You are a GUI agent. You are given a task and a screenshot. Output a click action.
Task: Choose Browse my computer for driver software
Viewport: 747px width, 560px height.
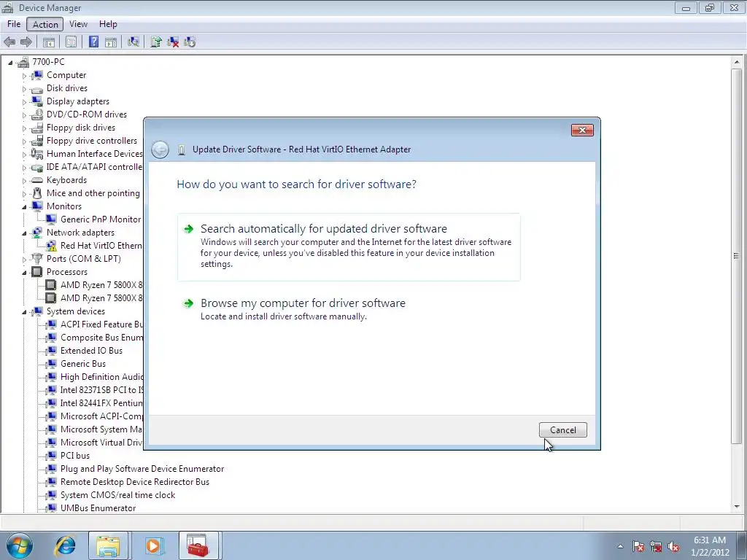(349, 309)
